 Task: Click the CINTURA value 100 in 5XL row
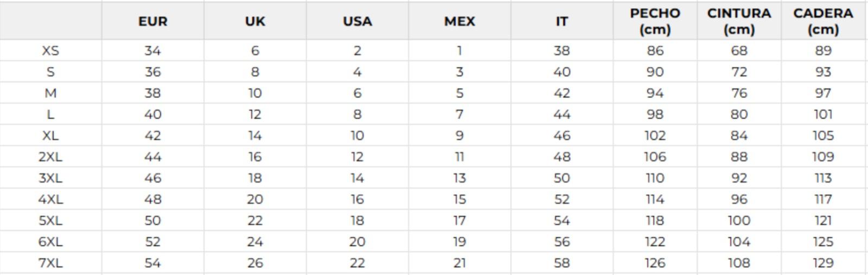point(739,221)
